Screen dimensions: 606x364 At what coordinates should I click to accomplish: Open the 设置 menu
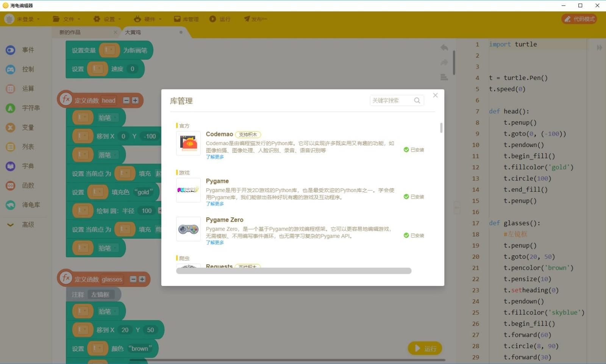[x=107, y=19]
